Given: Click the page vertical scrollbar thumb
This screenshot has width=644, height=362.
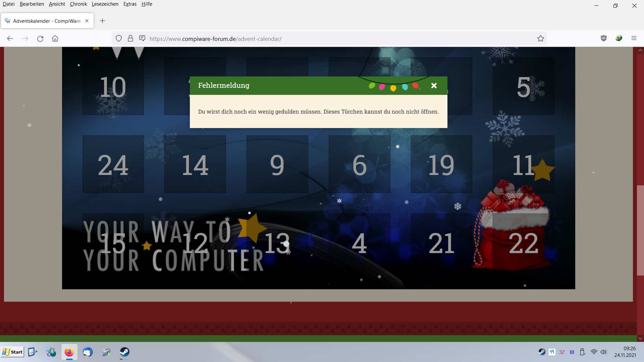Looking at the screenshot, I should click(640, 230).
